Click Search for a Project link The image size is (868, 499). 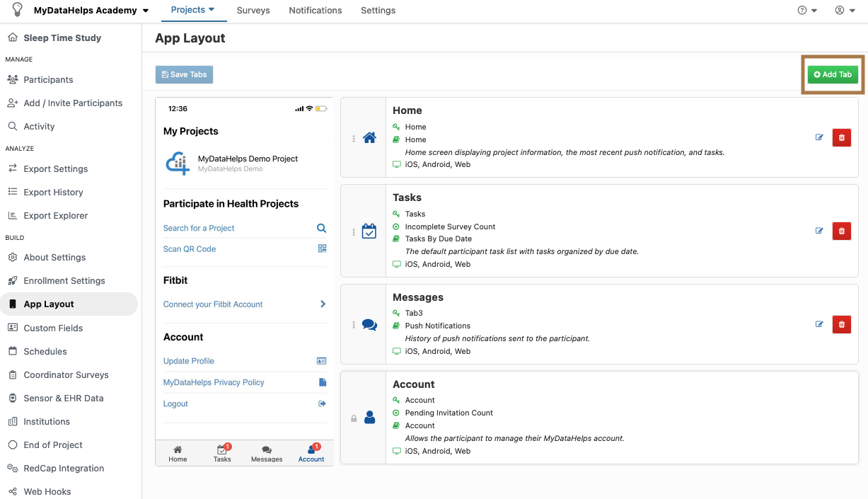click(x=199, y=228)
